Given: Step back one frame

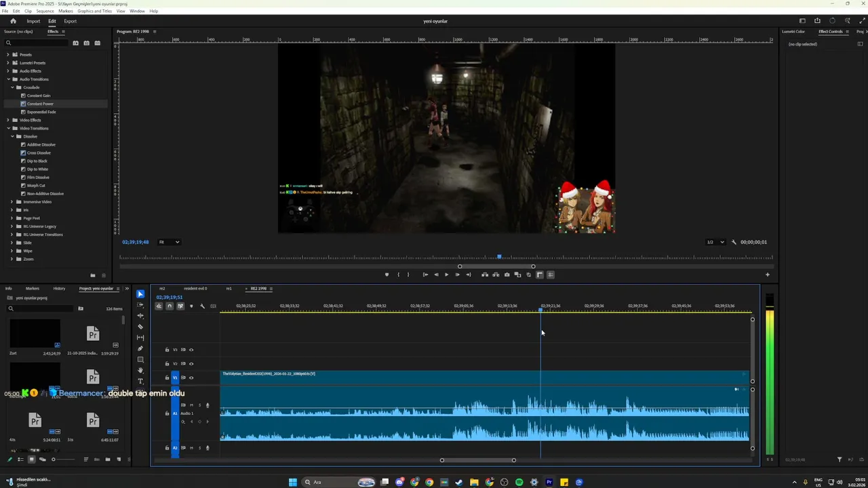Looking at the screenshot, I should tap(436, 274).
